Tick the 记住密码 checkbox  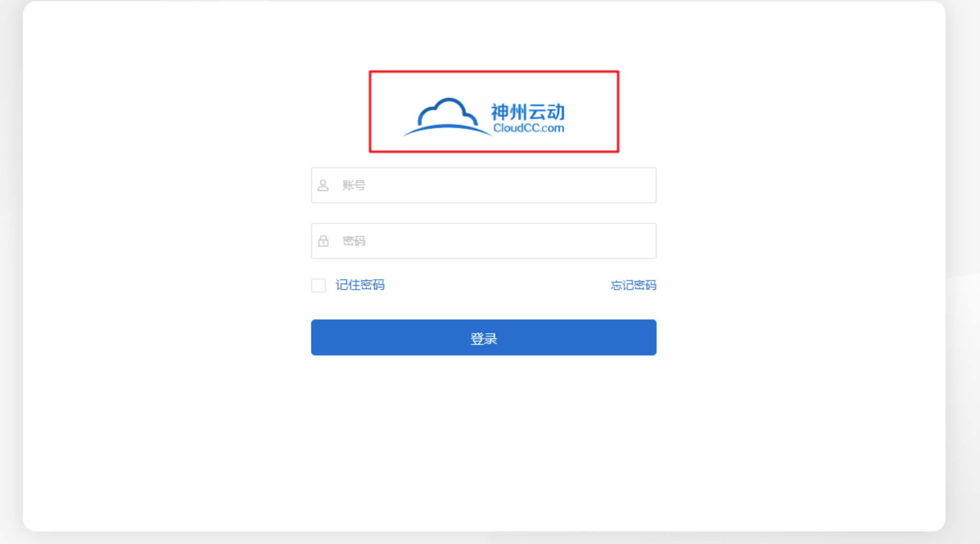point(318,285)
